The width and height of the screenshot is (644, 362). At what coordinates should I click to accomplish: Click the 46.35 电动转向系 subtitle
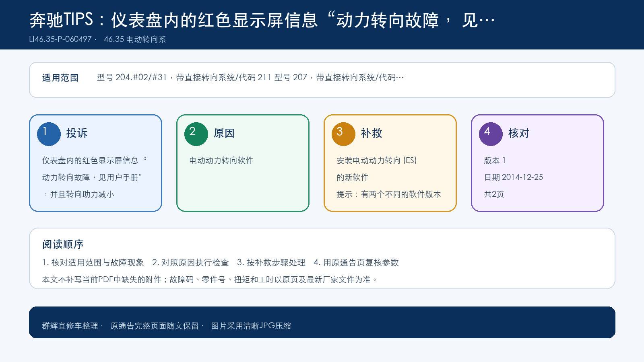click(135, 39)
